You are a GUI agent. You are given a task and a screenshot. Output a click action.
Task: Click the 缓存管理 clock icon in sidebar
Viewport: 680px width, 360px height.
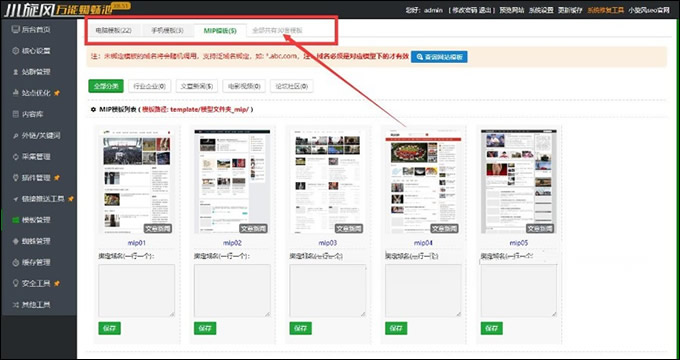[x=16, y=262]
